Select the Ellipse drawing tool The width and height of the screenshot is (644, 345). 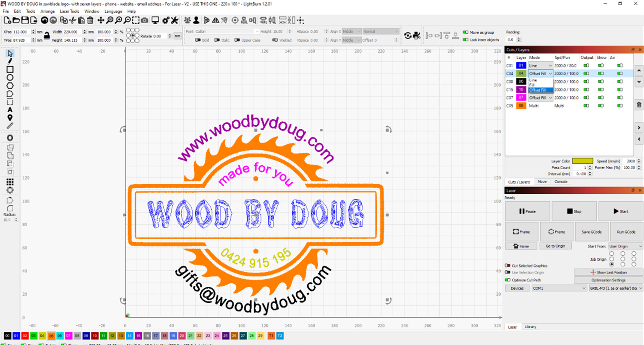[x=10, y=78]
